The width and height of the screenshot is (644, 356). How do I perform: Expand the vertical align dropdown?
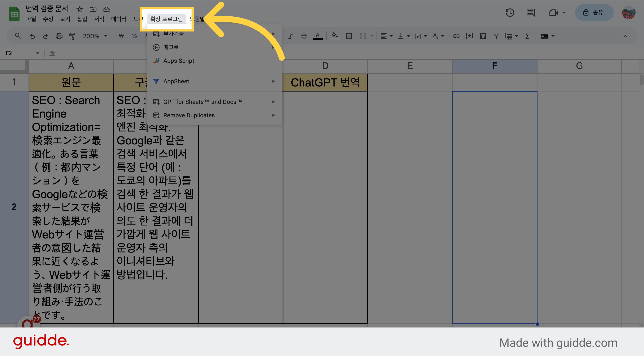pos(408,36)
